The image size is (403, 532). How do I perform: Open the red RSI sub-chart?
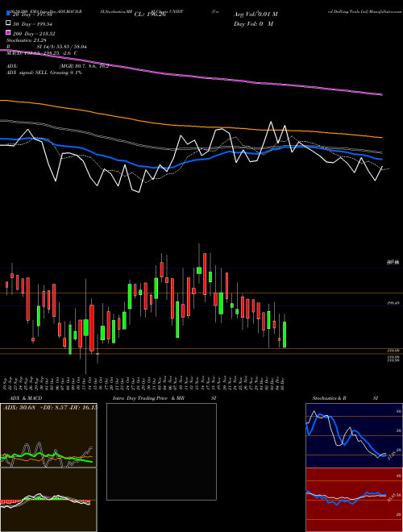click(x=354, y=500)
